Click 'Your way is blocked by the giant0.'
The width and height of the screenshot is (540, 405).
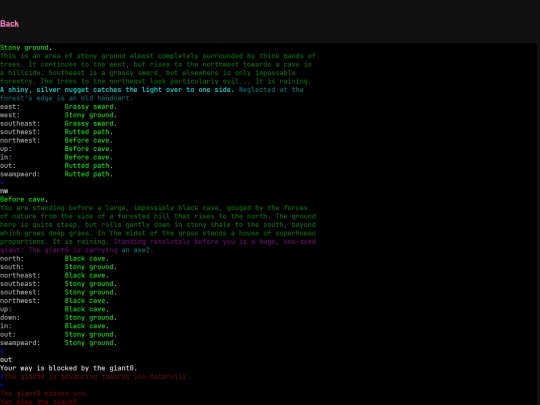coord(69,368)
